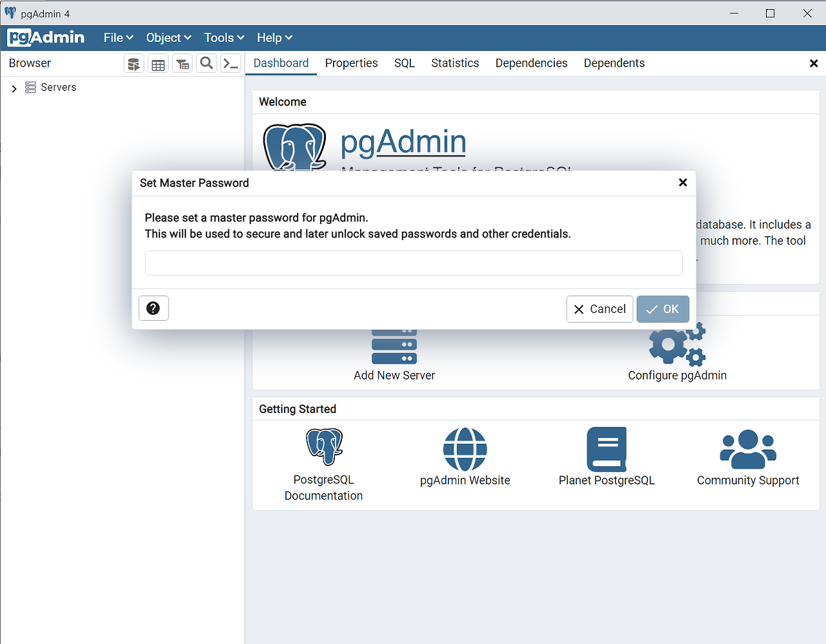Click the View Data table icon in the Browser toolbar
This screenshot has height=644, width=826.
click(158, 63)
